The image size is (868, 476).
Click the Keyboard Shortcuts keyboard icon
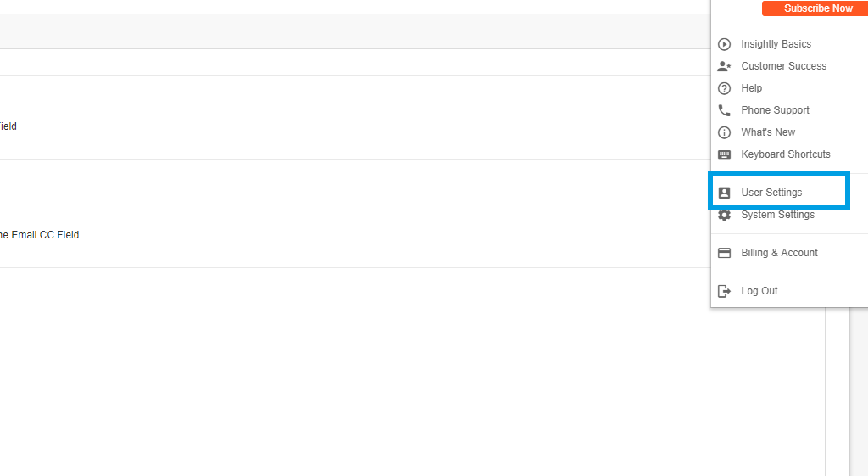click(x=724, y=154)
